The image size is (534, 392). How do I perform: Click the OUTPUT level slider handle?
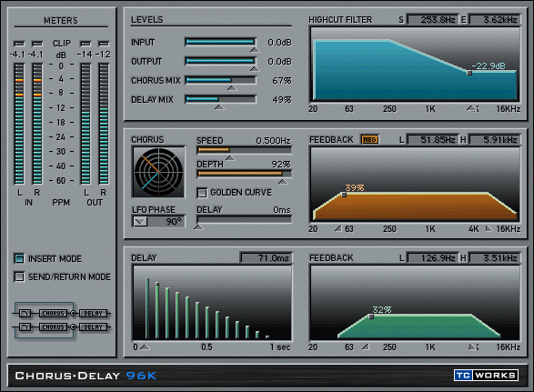tap(255, 69)
